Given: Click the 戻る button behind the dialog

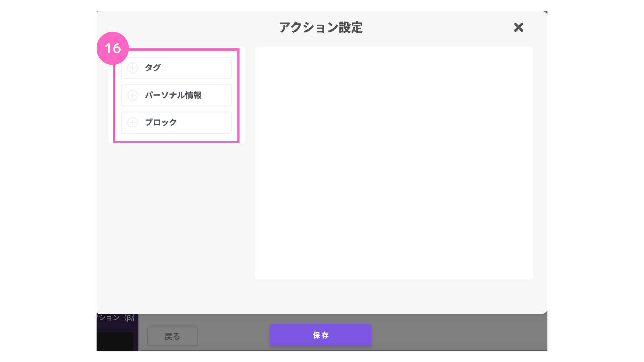Looking at the screenshot, I should (x=172, y=336).
